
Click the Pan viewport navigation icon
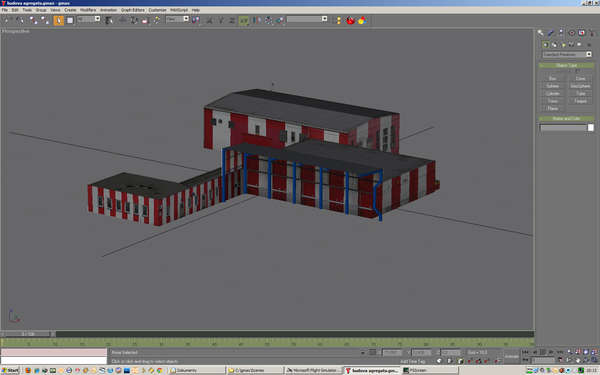click(x=578, y=360)
